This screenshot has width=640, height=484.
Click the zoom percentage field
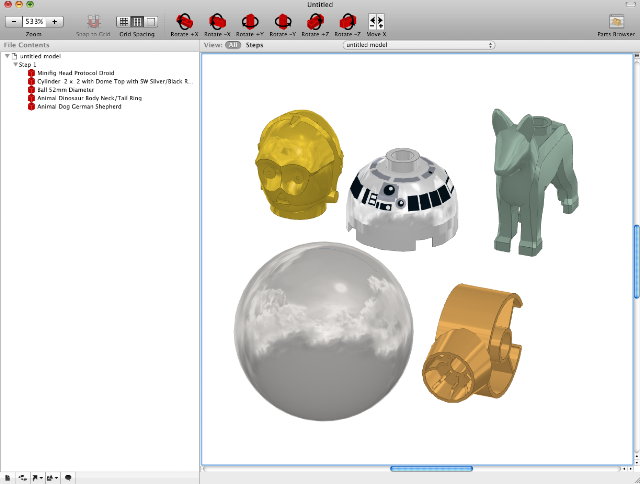[34, 22]
